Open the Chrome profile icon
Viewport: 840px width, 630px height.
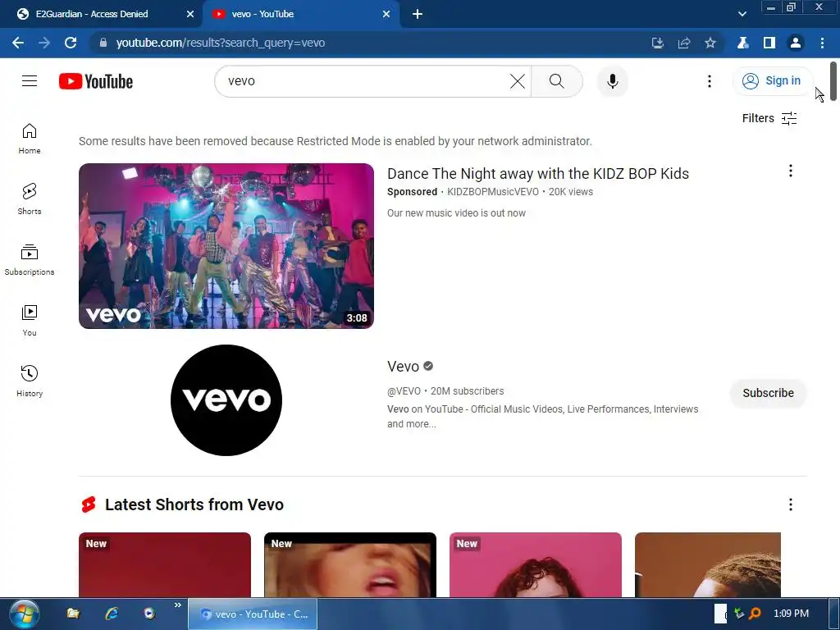(x=796, y=43)
